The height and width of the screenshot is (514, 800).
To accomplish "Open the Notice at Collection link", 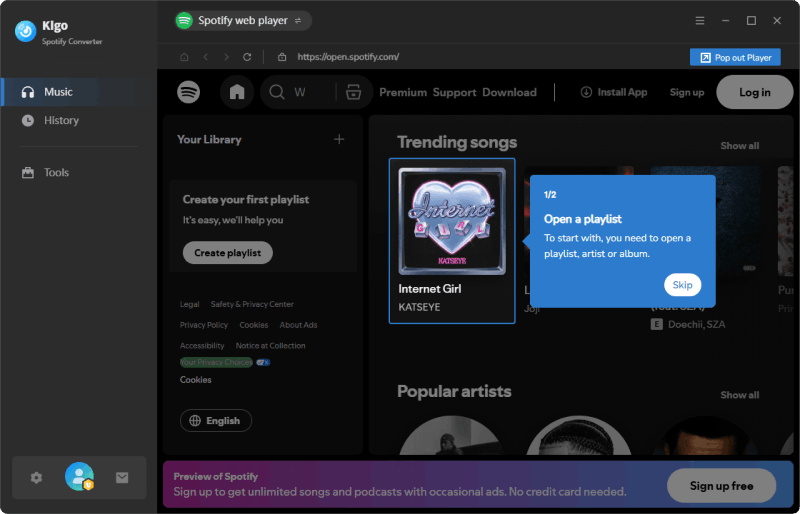I will [270, 346].
